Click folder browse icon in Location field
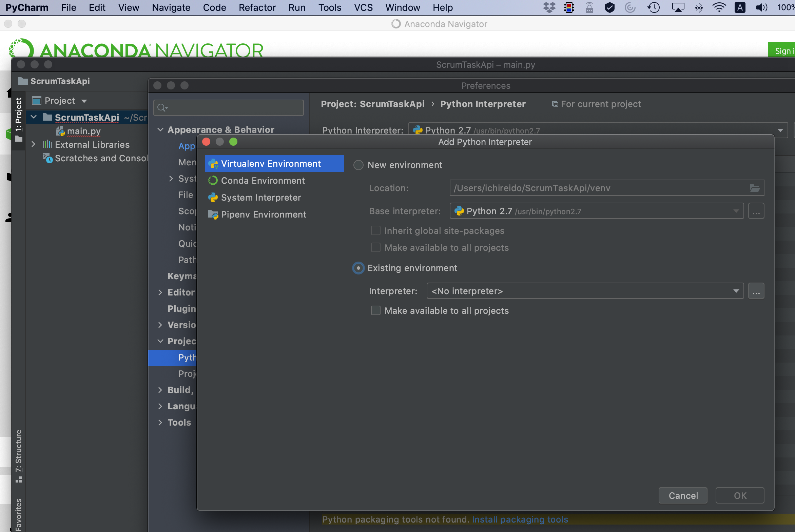 755,188
